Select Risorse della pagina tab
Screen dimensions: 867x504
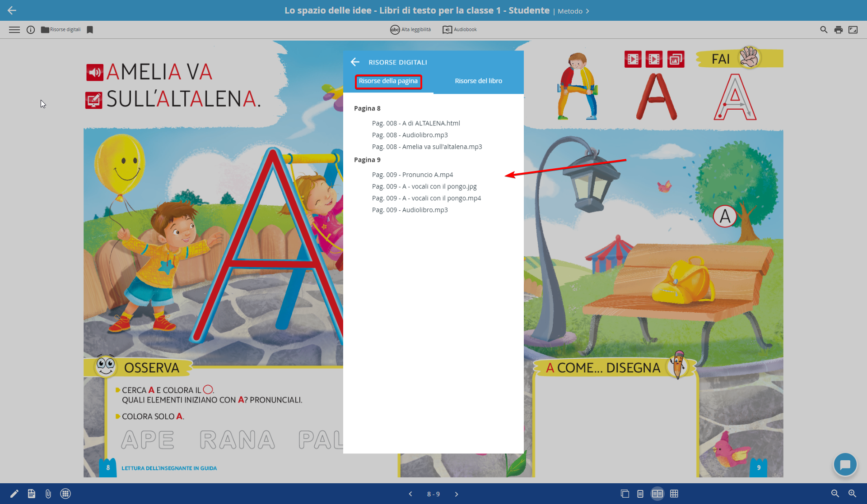point(388,81)
